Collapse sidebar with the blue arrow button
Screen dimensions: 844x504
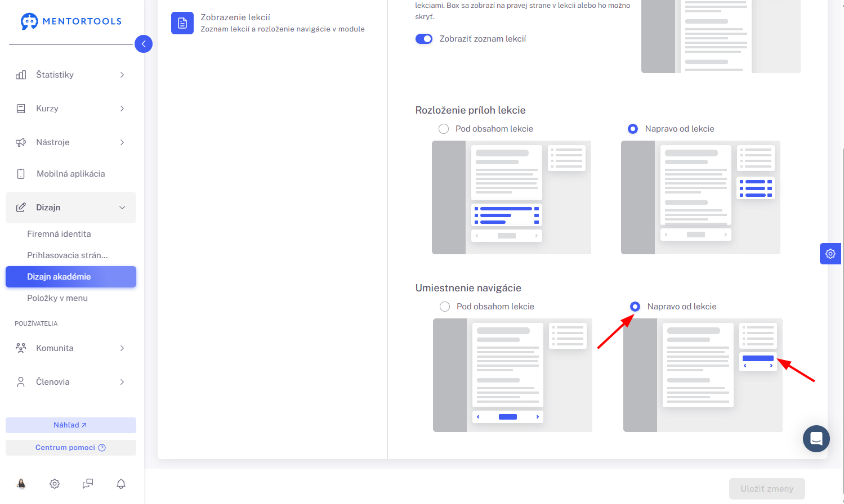pos(144,44)
